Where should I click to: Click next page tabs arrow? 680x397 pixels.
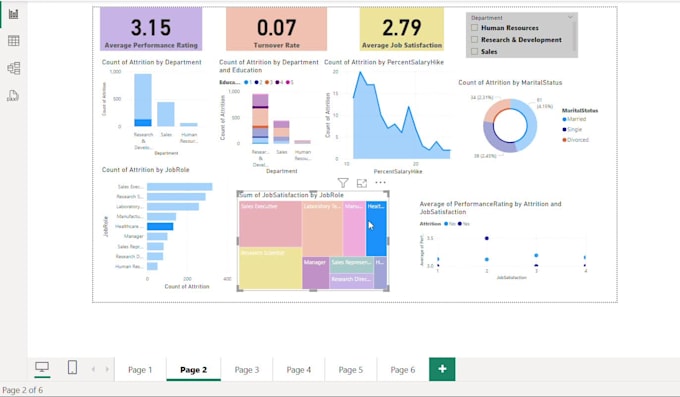(107, 369)
